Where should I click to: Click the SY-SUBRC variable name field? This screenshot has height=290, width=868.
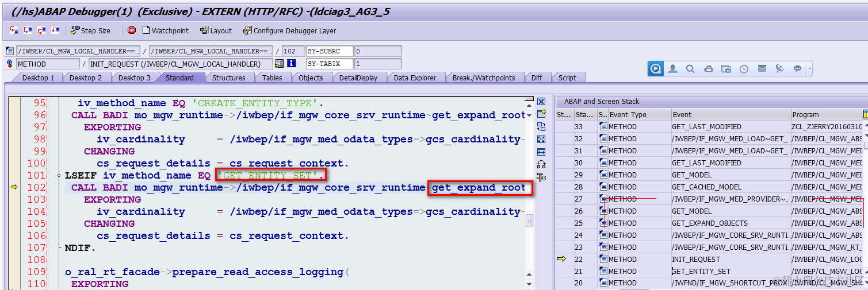(330, 51)
